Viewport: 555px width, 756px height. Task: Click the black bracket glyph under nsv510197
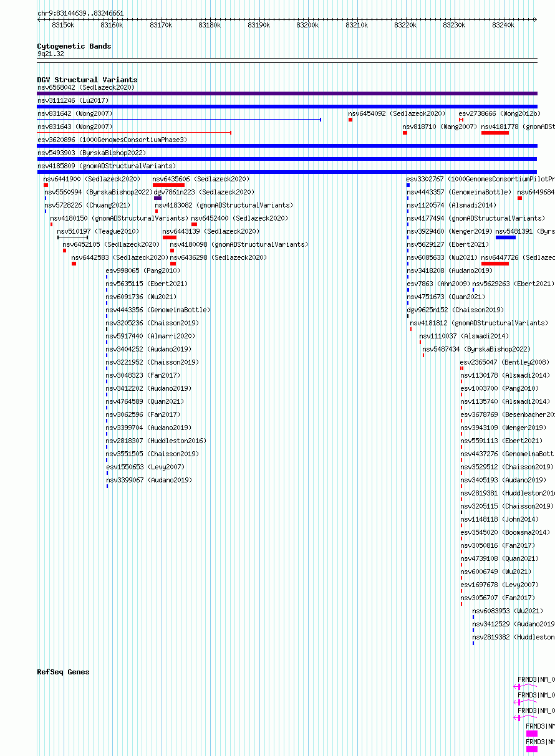pyautogui.click(x=72, y=237)
